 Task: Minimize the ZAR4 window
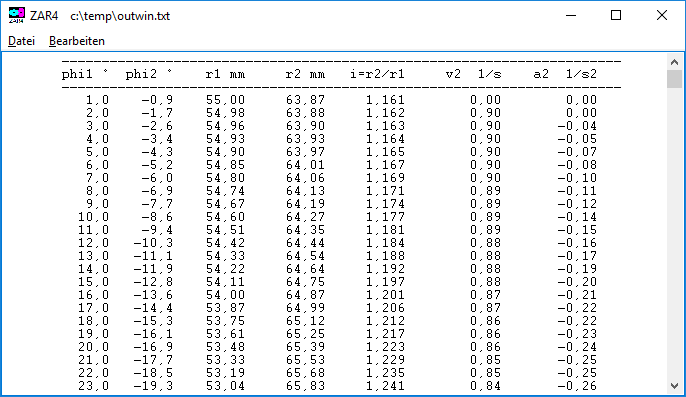click(571, 16)
